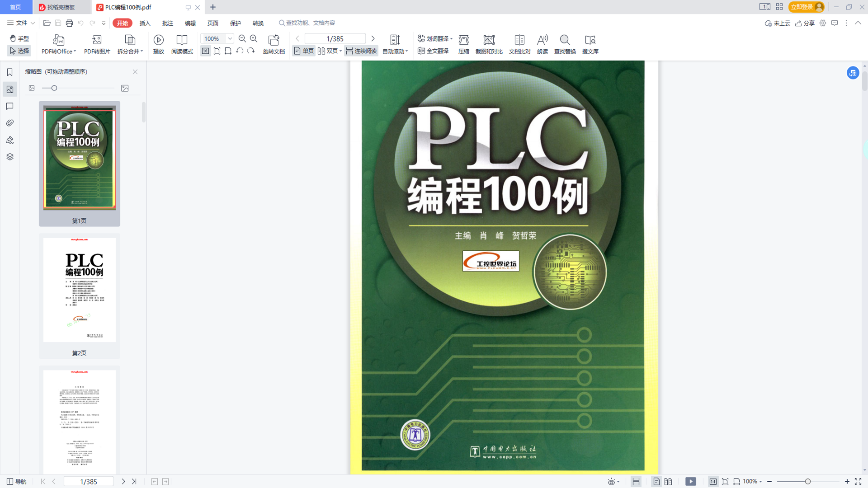Switch to the 批注 ribbon tab
The height and width of the screenshot is (488, 868).
(x=167, y=23)
